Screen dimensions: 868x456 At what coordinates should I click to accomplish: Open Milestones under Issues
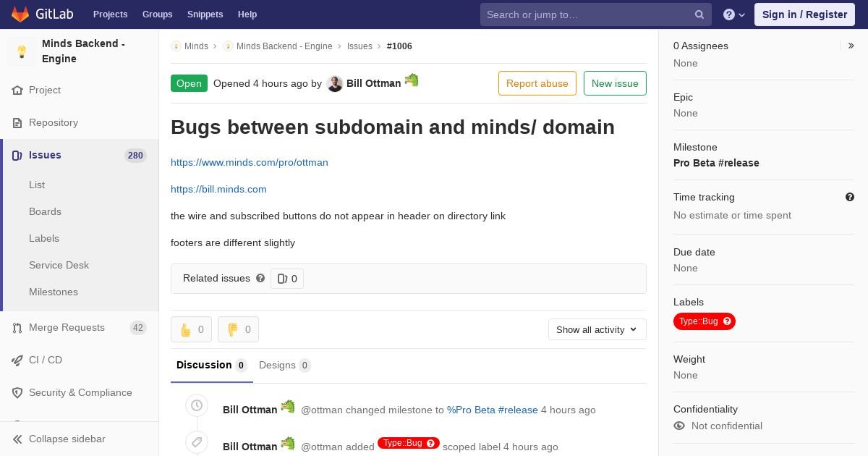click(54, 292)
